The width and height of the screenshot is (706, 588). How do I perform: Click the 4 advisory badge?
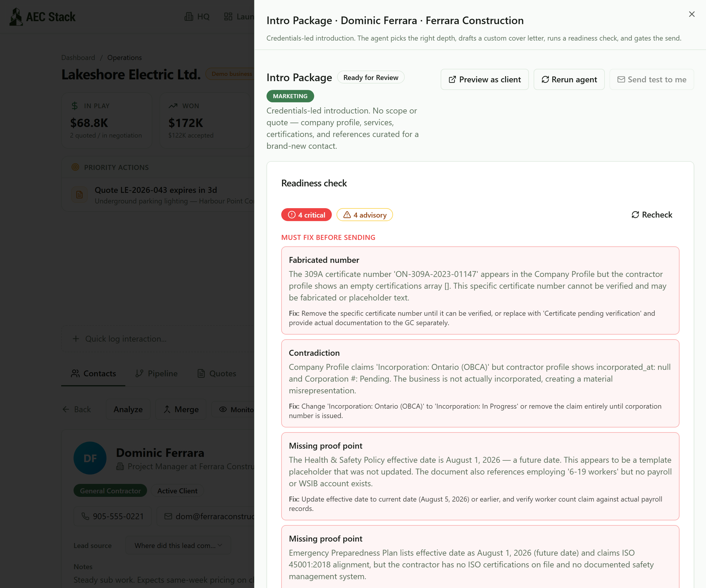click(364, 215)
